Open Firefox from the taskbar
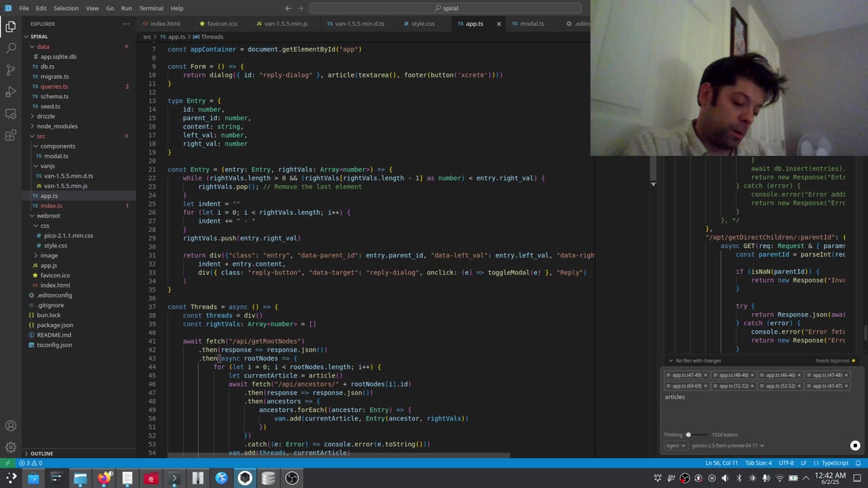 [104, 479]
